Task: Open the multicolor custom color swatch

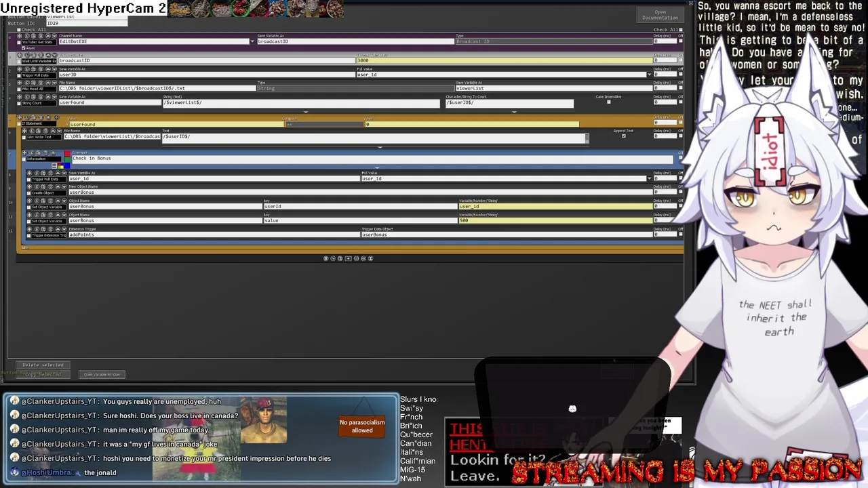Action: (x=60, y=165)
